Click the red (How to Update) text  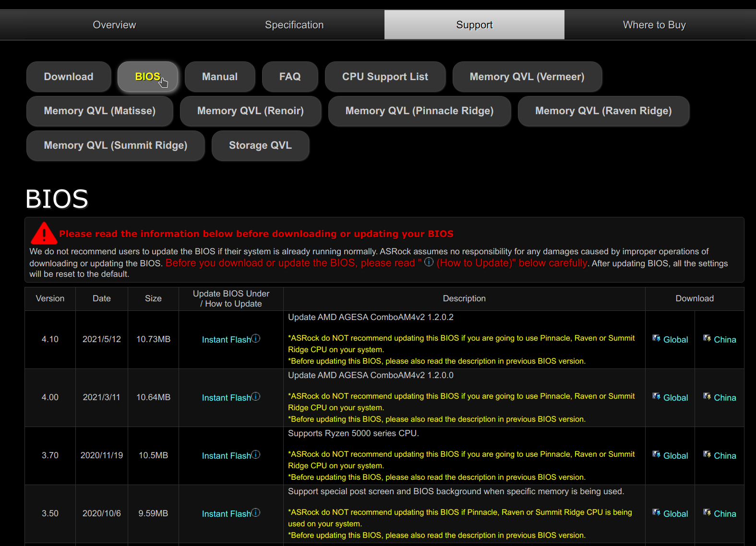tap(474, 263)
